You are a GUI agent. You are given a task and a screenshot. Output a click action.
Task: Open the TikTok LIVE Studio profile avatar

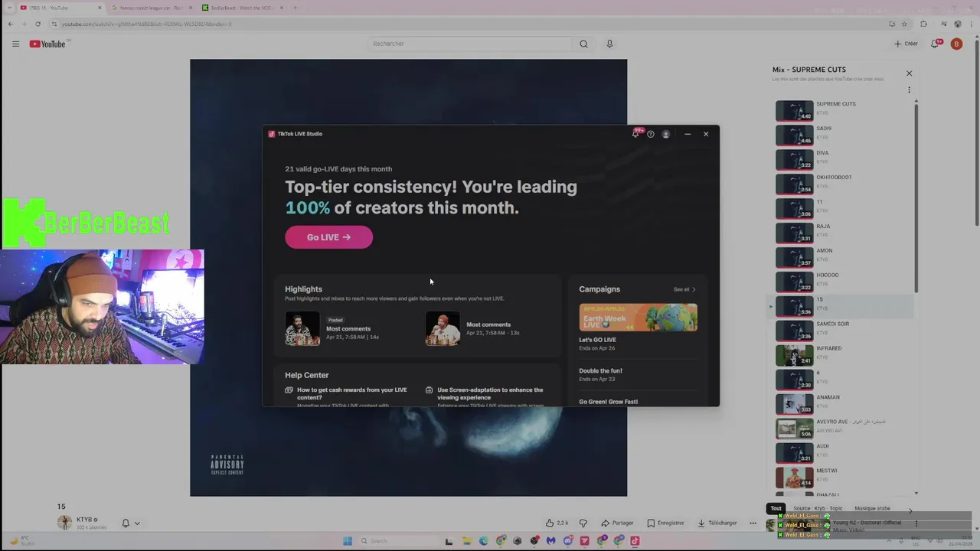pyautogui.click(x=666, y=134)
